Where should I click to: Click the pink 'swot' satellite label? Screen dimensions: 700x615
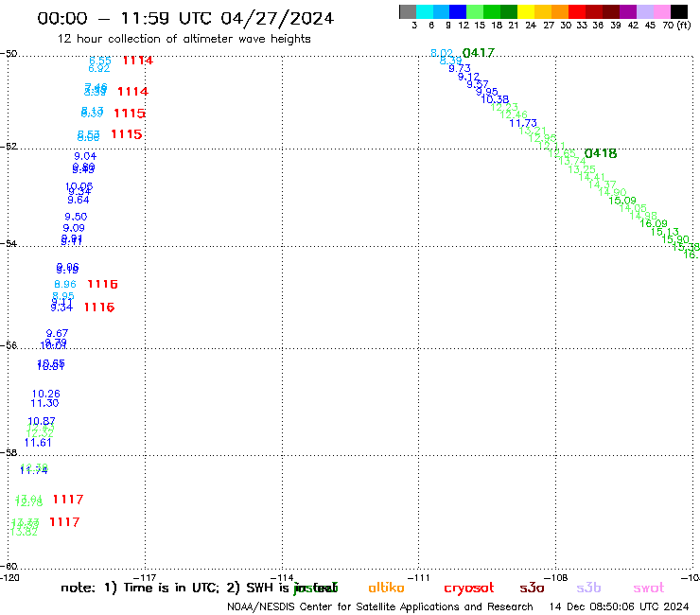649,589
